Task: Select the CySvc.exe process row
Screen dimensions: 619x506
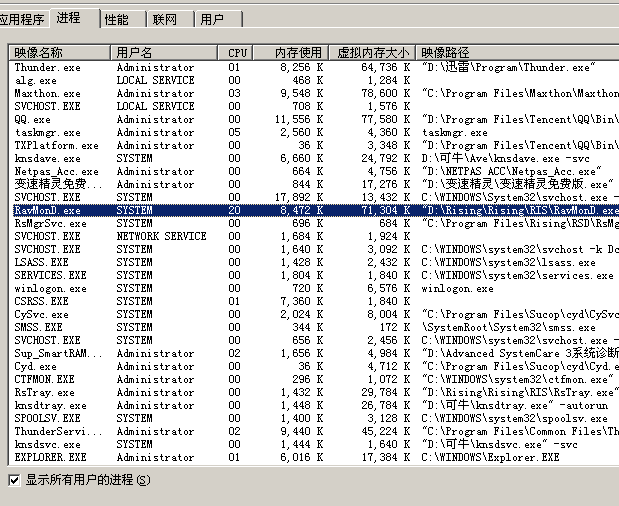Action: click(x=314, y=314)
